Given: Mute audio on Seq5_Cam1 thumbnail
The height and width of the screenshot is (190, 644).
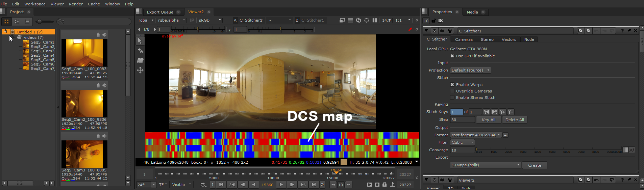Looking at the screenshot, I should click(x=104, y=35).
